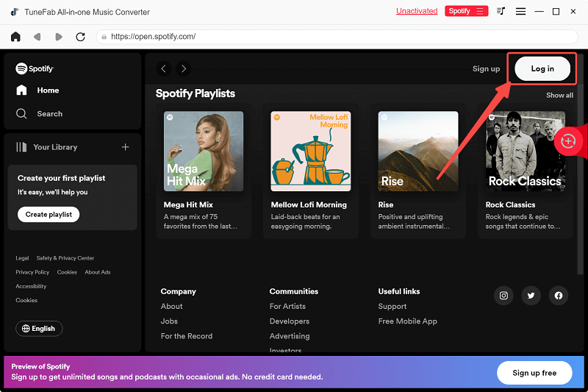Open Spotify's Twitter page icon
Screen dimensions: 588x392
(531, 296)
